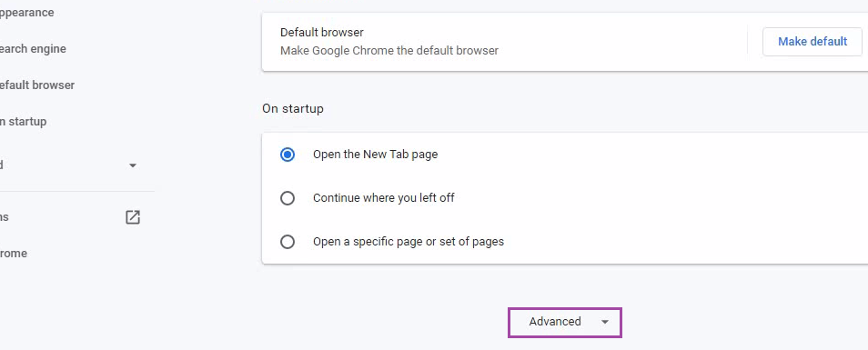Image resolution: width=868 pixels, height=350 pixels.
Task: Click the 'Default browser' card title text
Action: [321, 33]
